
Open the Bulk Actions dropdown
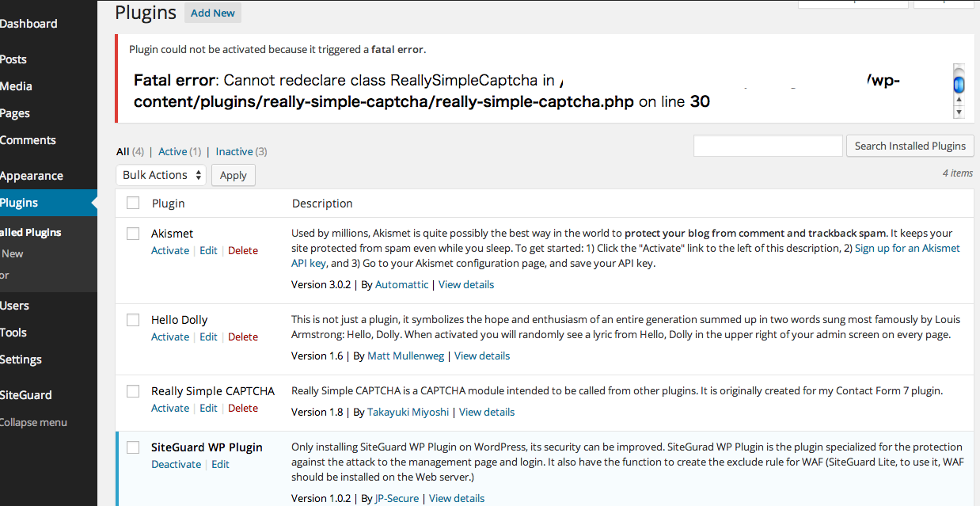coord(161,175)
